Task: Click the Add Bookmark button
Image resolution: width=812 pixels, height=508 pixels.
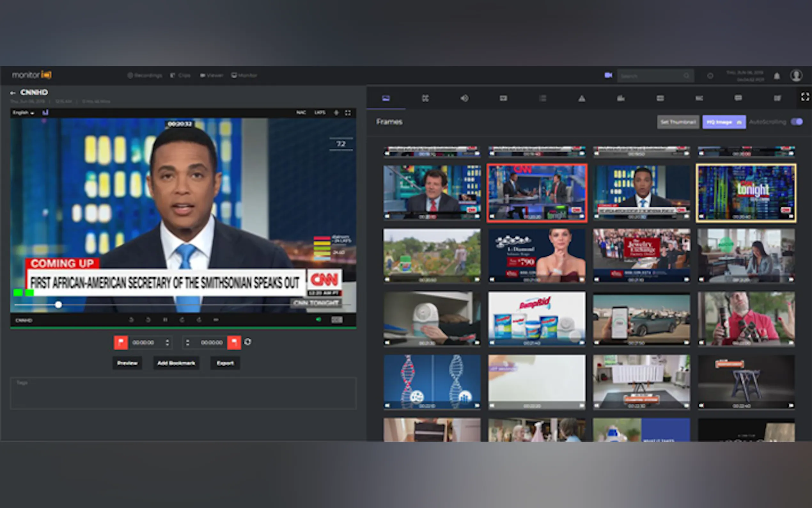Action: [x=176, y=363]
